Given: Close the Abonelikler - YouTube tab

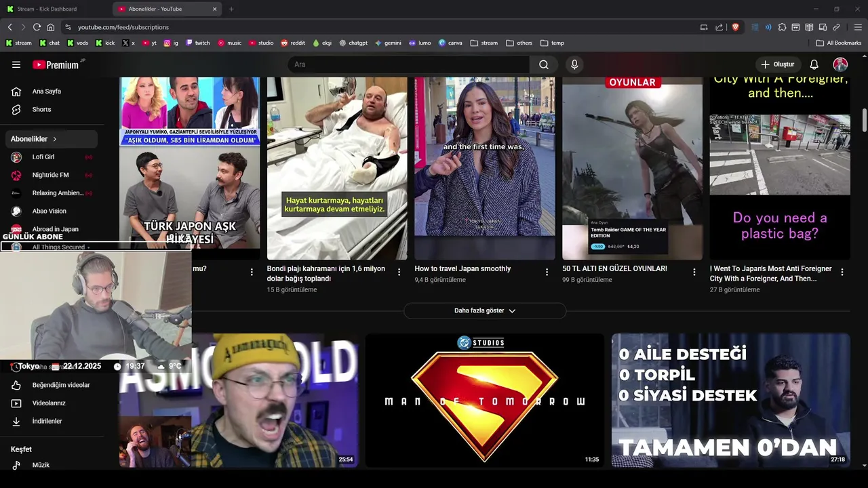Looking at the screenshot, I should coord(215,9).
